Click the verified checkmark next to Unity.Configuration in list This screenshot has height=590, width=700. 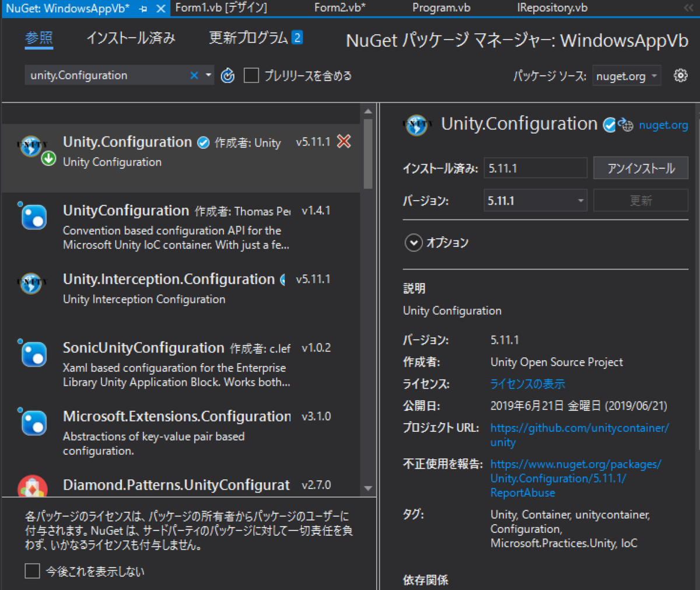204,142
